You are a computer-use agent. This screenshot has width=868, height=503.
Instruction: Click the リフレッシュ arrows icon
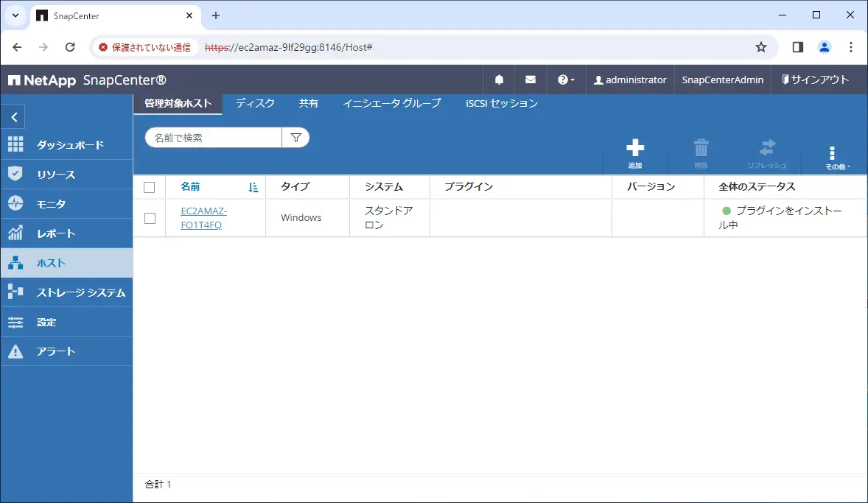[767, 155]
